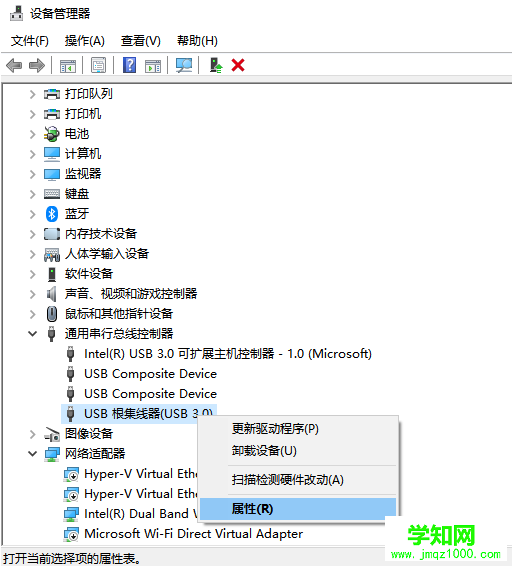
Task: Click the camera icon beside 图像设备
Action: pos(52,434)
